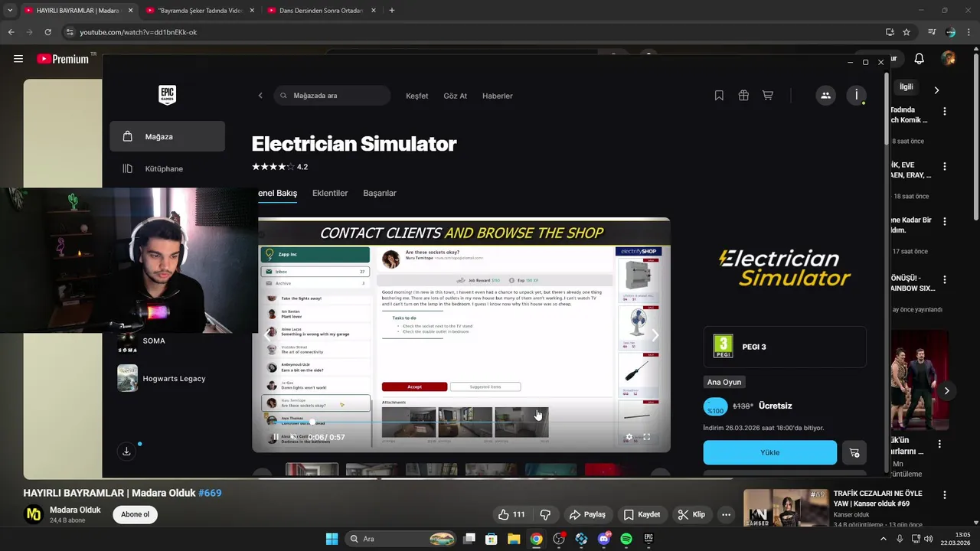Pause the Electrician Simulator trailer
This screenshot has height=551, width=980.
click(276, 437)
